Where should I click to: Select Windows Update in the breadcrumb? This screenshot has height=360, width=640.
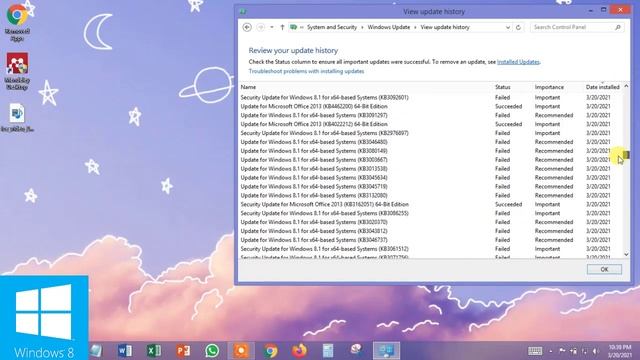(389, 27)
